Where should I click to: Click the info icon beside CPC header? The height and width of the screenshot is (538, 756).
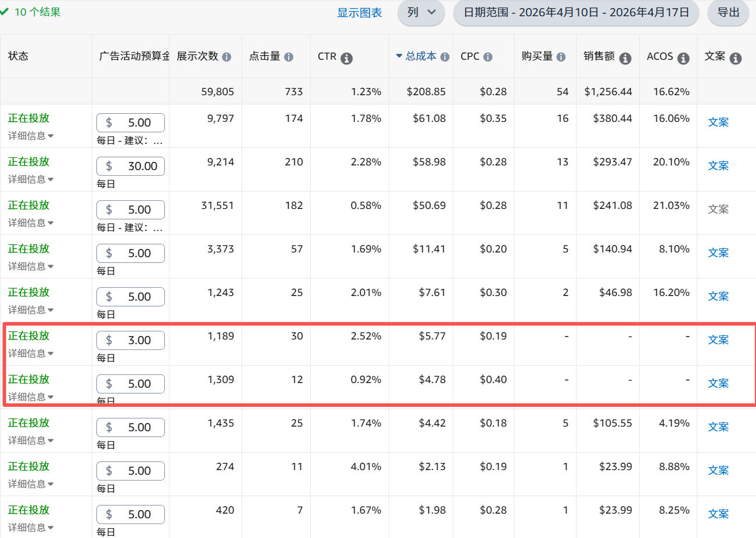488,57
